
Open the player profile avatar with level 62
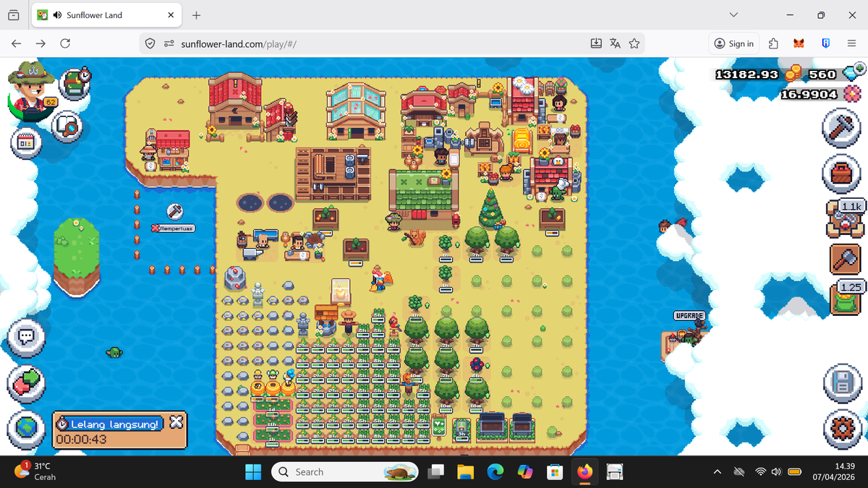tap(33, 90)
